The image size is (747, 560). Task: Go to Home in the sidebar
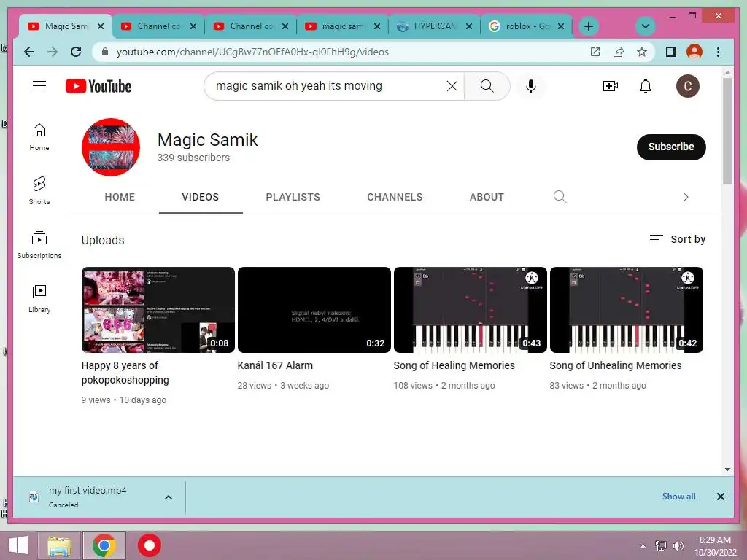tap(39, 137)
